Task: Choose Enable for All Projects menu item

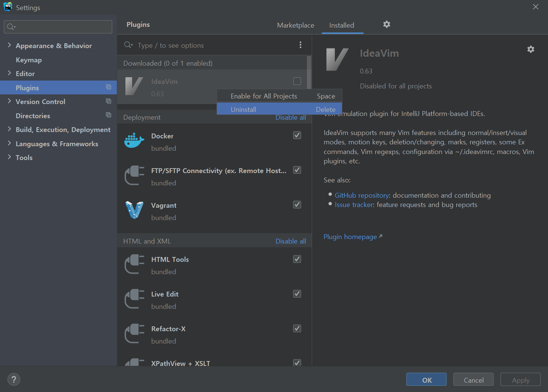Action: tap(279, 96)
